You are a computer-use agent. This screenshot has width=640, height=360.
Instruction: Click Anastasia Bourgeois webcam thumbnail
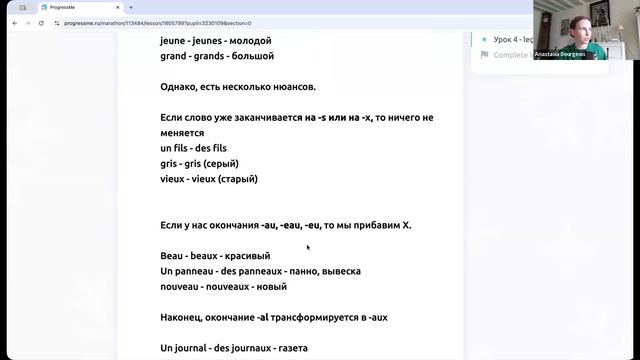coord(587,30)
